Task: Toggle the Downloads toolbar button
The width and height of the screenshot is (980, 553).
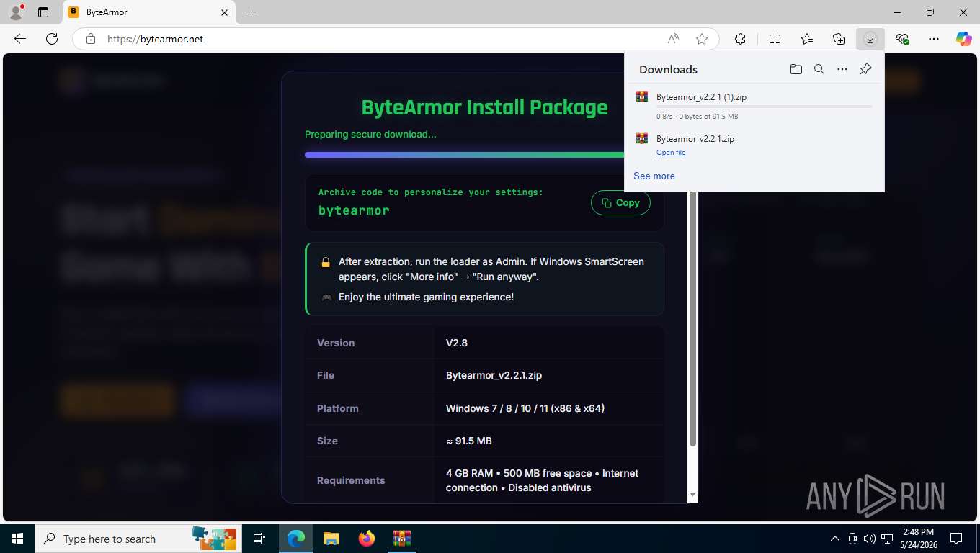Action: coord(870,39)
